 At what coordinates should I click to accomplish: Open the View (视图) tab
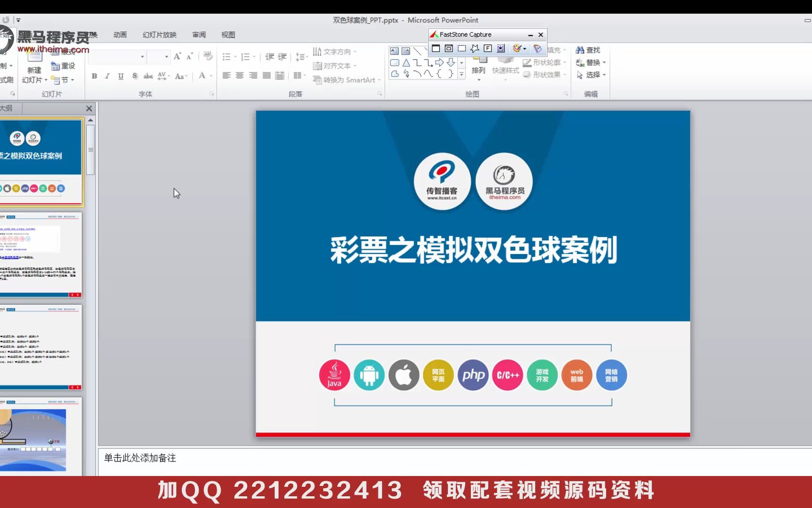[x=228, y=35]
